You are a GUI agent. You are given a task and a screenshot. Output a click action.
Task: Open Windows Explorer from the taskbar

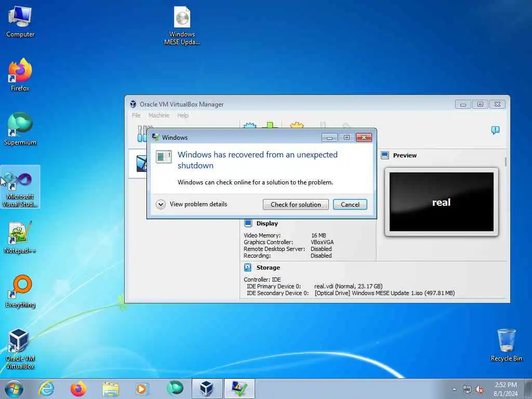(x=111, y=389)
